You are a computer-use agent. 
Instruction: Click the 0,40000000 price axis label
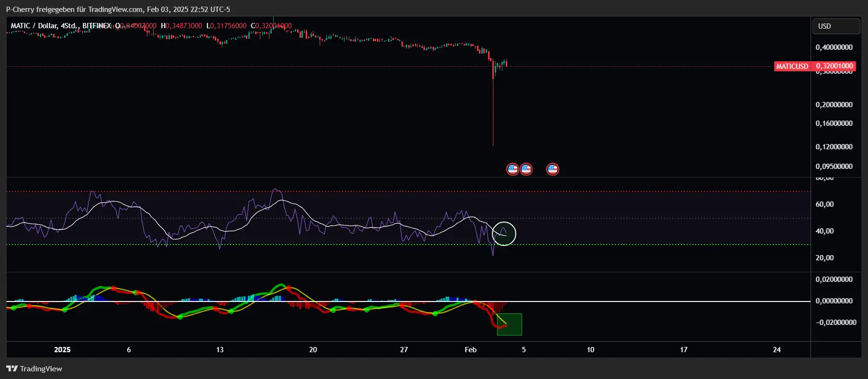[834, 47]
